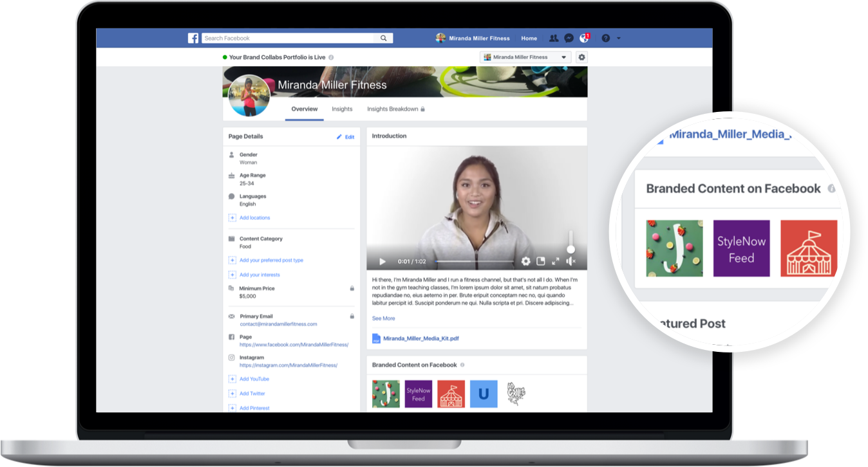This screenshot has width=868, height=467.
Task: Switch to the Overview tab
Action: tap(305, 109)
